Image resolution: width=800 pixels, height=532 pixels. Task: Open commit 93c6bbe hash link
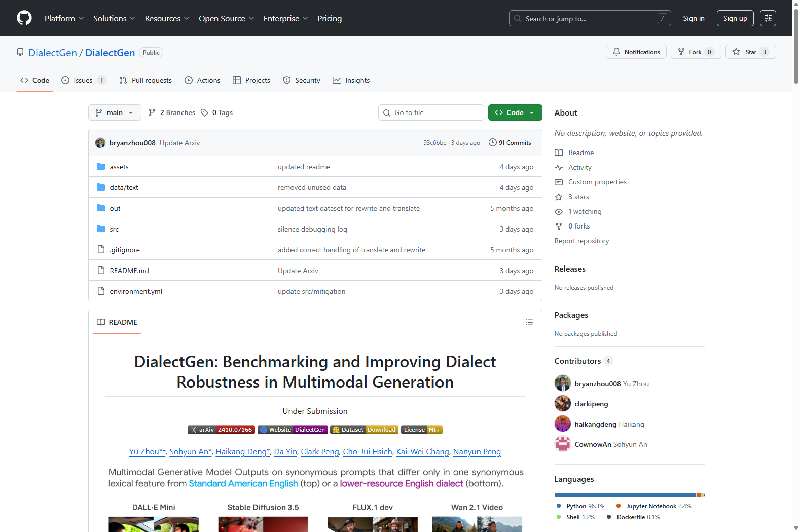tap(435, 143)
